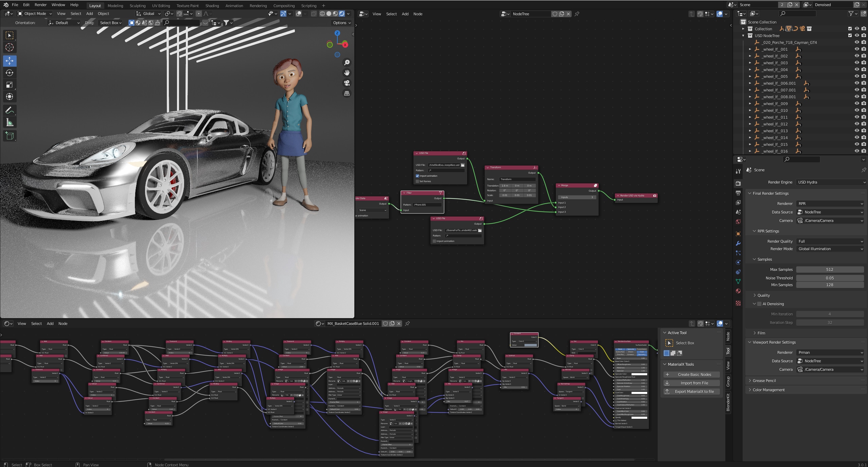
Task: Click the Create Basic Nodes button
Action: [x=691, y=375]
